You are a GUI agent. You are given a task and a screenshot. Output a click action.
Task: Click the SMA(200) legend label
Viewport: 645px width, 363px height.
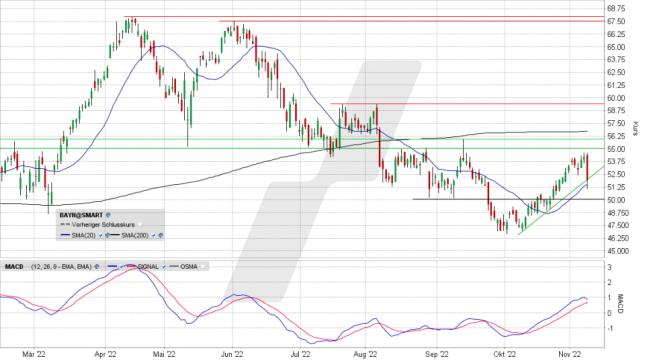(135, 235)
